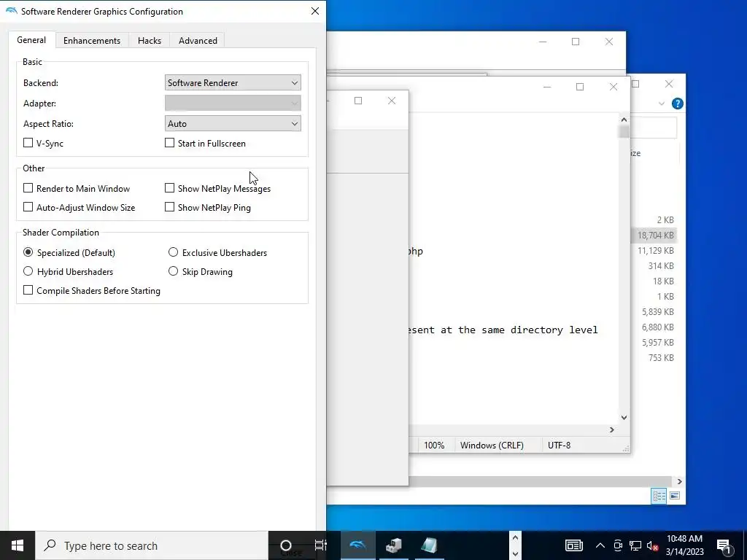Open the Windows Start menu
The height and width of the screenshot is (560, 747).
(x=18, y=545)
